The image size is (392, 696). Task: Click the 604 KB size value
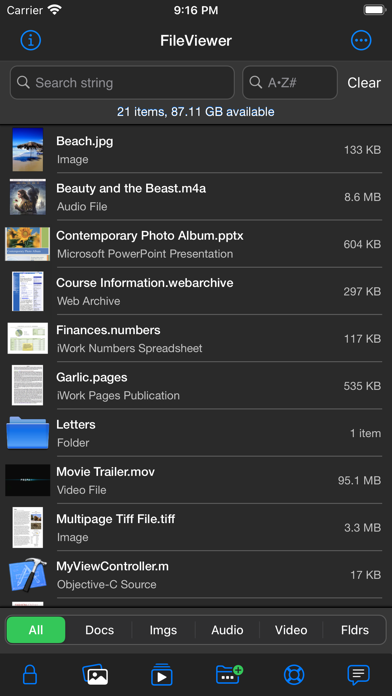point(362,244)
